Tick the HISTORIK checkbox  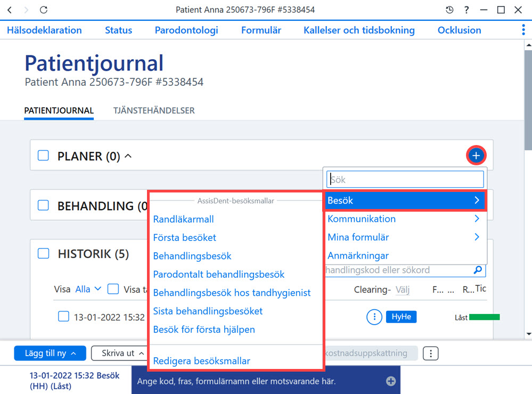(x=43, y=253)
